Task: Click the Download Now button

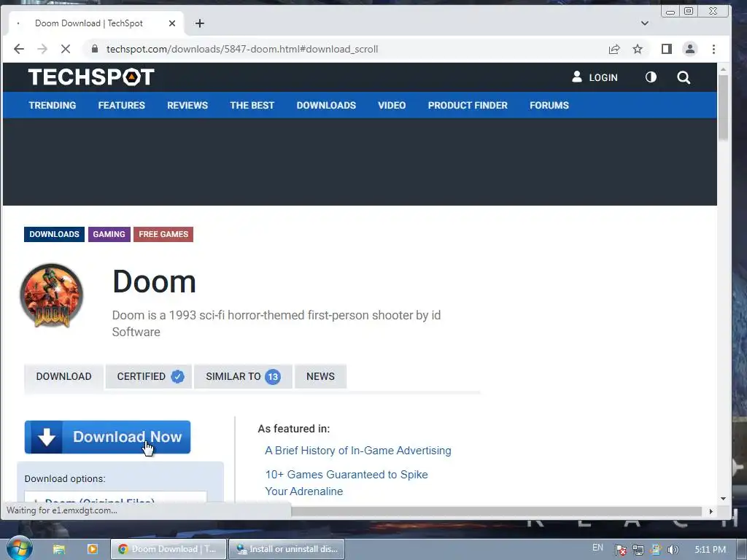Action: (x=108, y=437)
